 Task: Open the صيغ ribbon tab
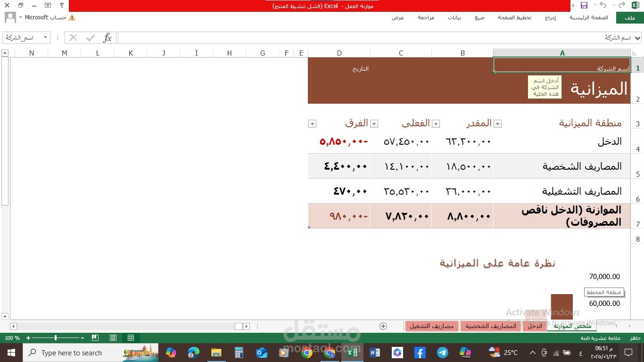479,17
